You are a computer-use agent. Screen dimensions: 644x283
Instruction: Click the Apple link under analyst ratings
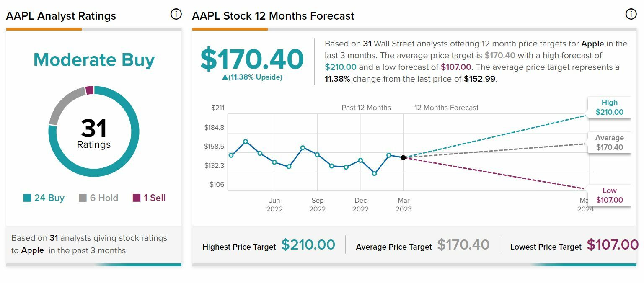click(x=33, y=250)
